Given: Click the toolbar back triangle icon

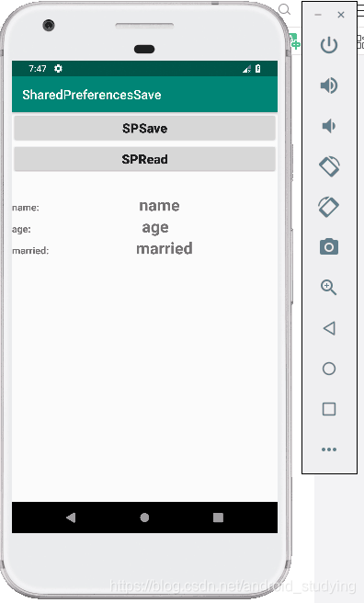Looking at the screenshot, I should [329, 328].
